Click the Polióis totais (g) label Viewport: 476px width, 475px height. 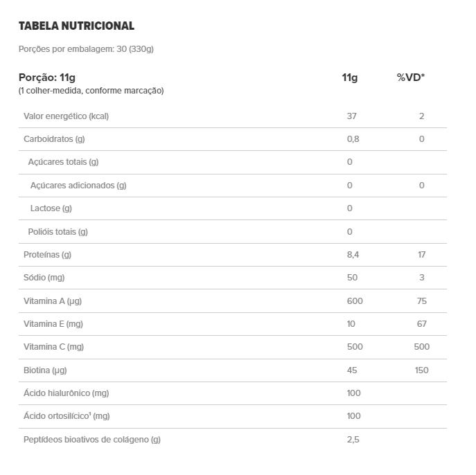(x=58, y=232)
